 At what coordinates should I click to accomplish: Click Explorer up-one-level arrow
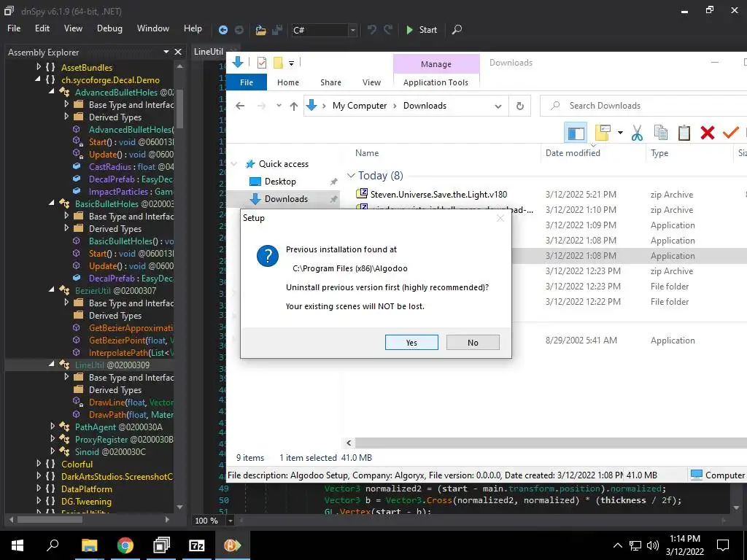pyautogui.click(x=294, y=106)
